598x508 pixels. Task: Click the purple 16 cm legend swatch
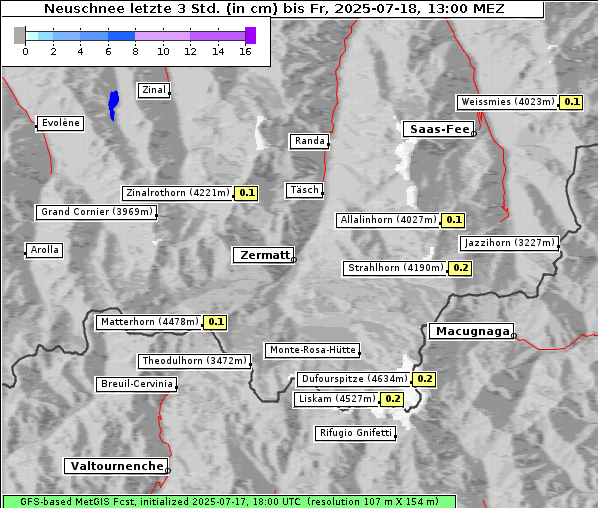250,35
